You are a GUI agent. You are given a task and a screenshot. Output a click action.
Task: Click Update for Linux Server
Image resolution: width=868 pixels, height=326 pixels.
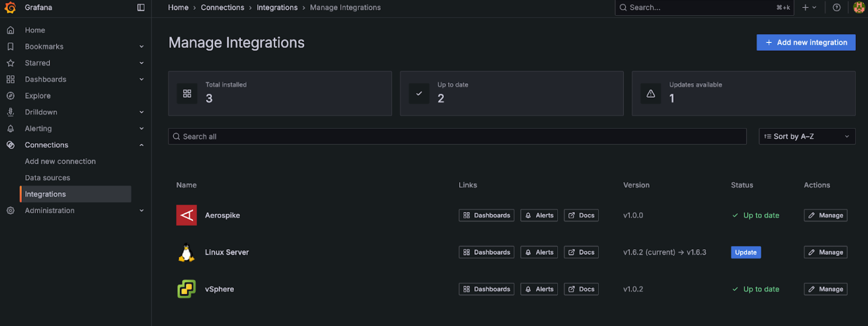[745, 252]
